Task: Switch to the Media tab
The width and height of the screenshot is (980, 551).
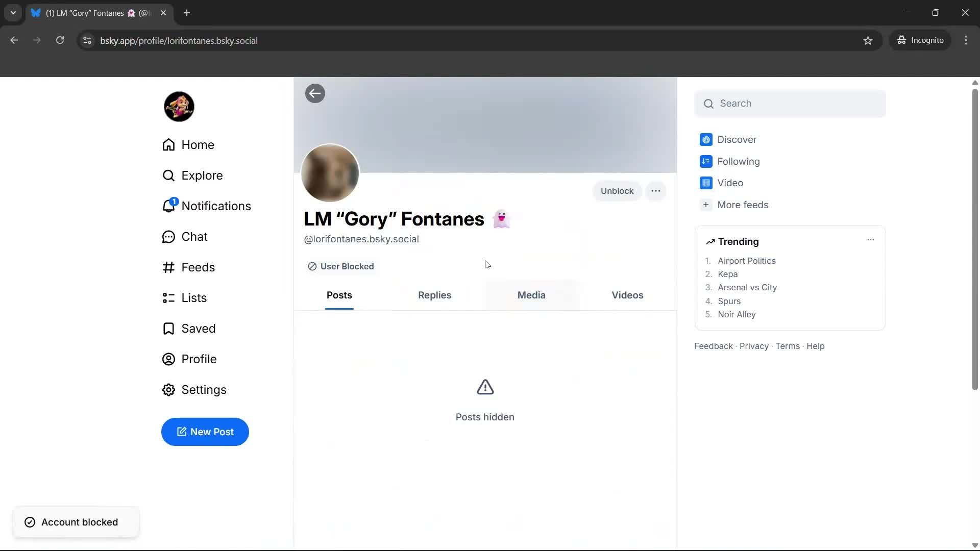Action: click(531, 295)
